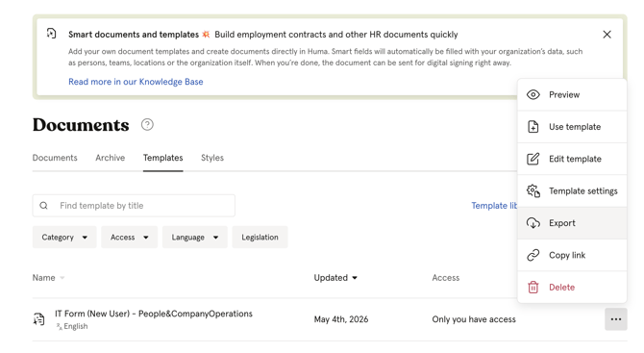Open the Template library link
The image size is (644, 353).
[x=494, y=206]
